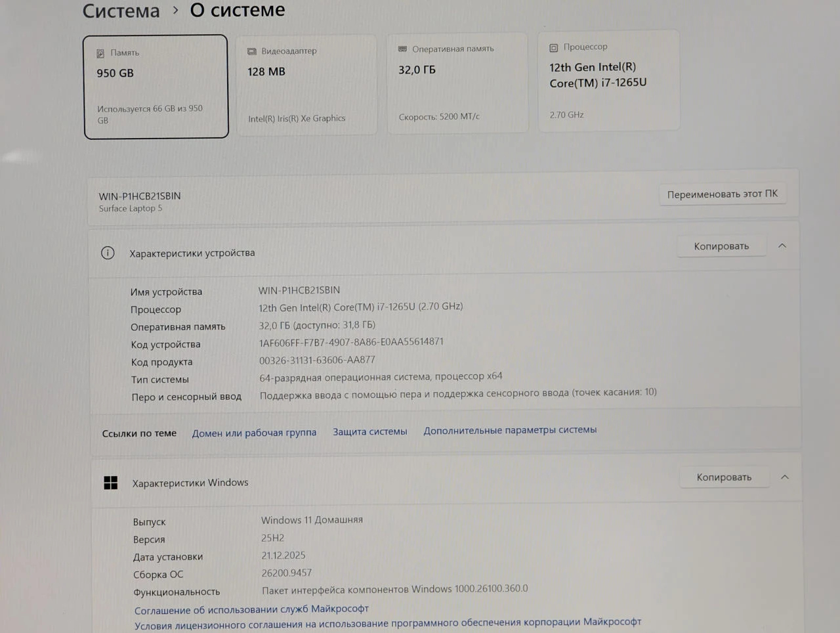The image size is (840, 633).
Task: Click Скорость: 5200 МТ/с text
Action: 439,117
